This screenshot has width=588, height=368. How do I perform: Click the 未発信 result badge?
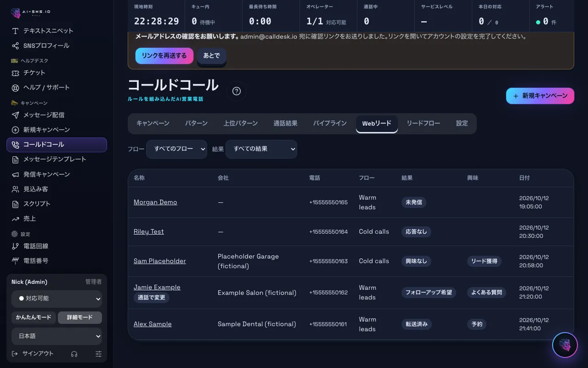(x=414, y=202)
